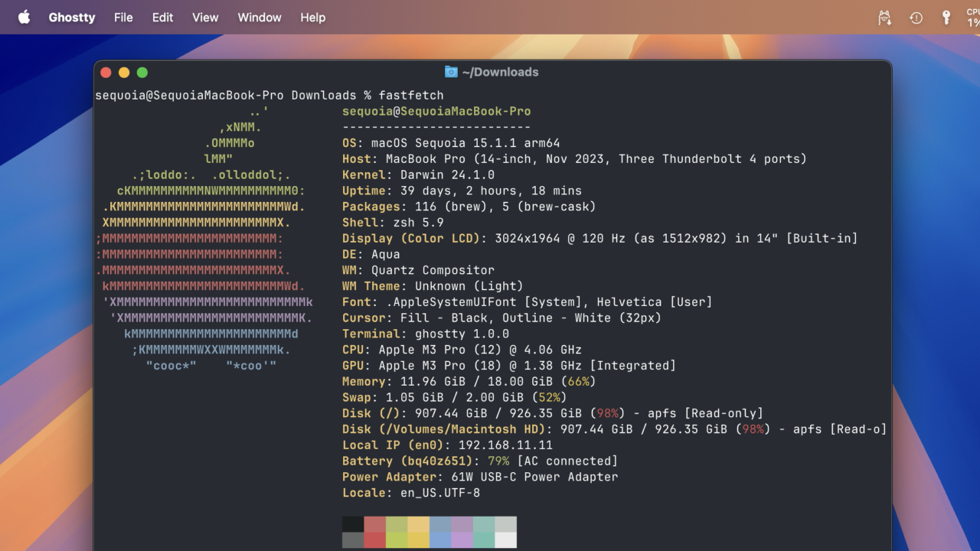Click the Terminal line ghostty 1.0.0
Screen dimensions: 980x551
426,334
